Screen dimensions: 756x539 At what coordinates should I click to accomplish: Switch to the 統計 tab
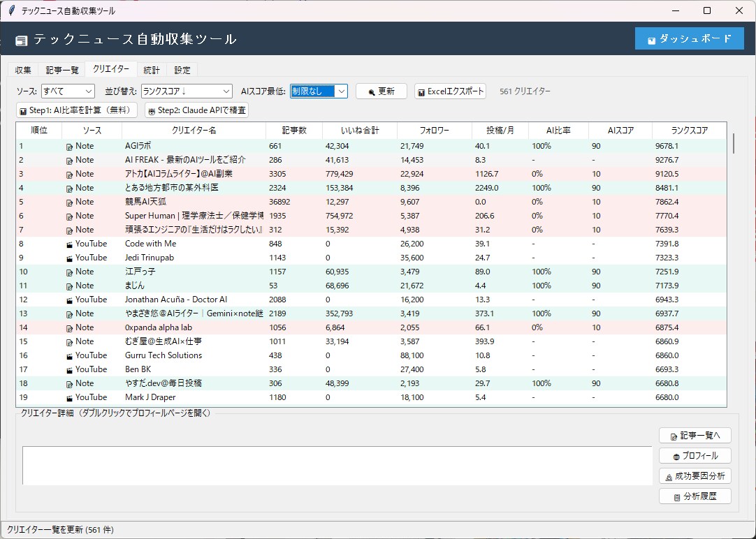pyautogui.click(x=152, y=70)
